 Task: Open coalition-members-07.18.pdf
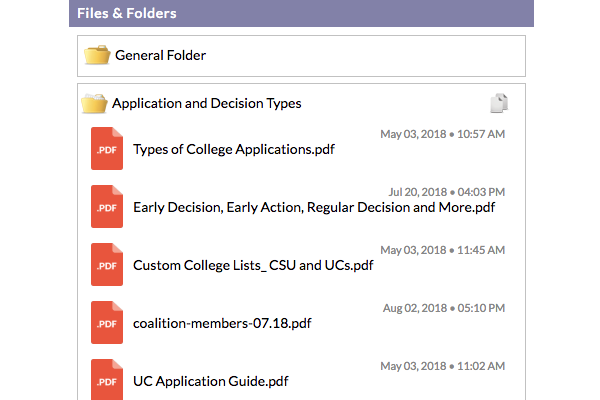[x=222, y=323]
